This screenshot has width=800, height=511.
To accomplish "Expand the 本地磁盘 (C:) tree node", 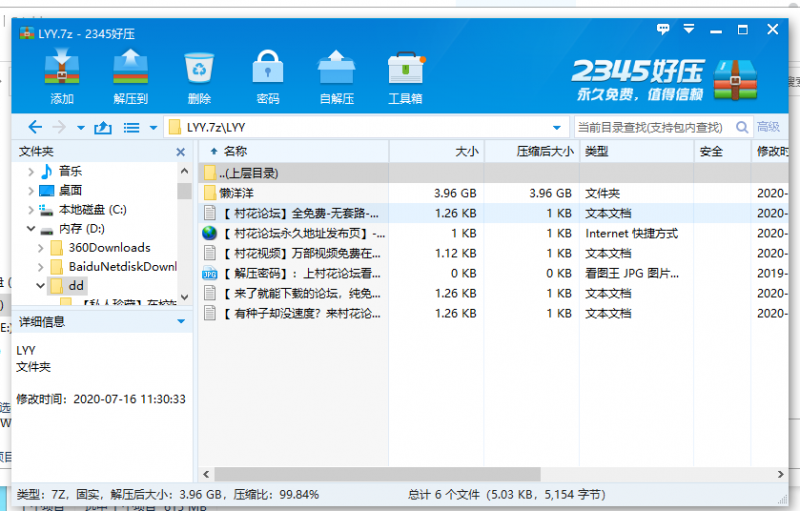I will click(x=30, y=210).
